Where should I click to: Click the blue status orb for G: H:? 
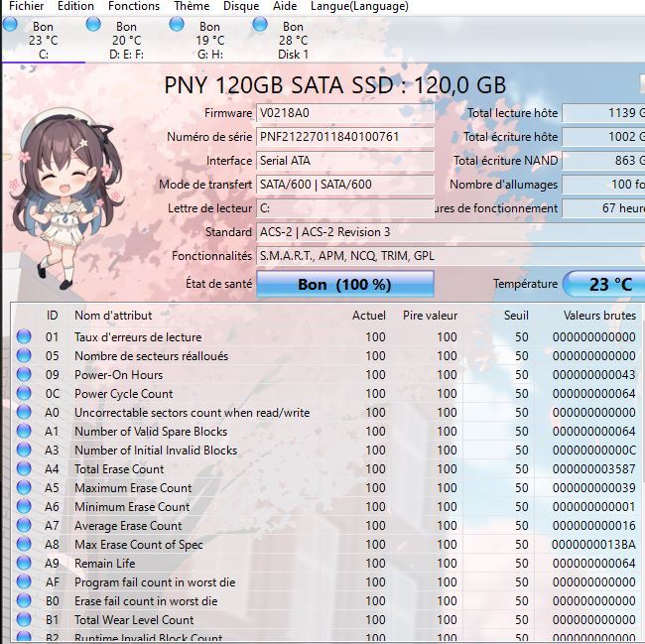click(177, 24)
